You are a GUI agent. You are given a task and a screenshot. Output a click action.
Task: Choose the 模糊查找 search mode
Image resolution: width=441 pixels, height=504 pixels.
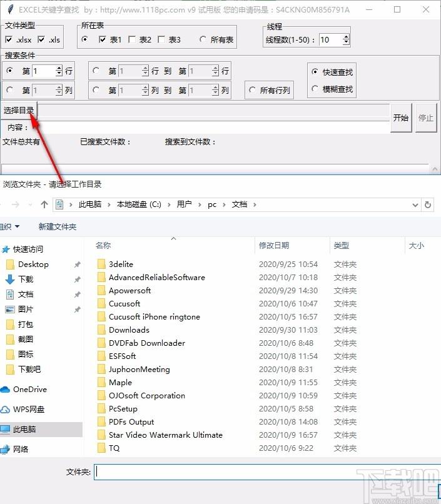(x=315, y=89)
